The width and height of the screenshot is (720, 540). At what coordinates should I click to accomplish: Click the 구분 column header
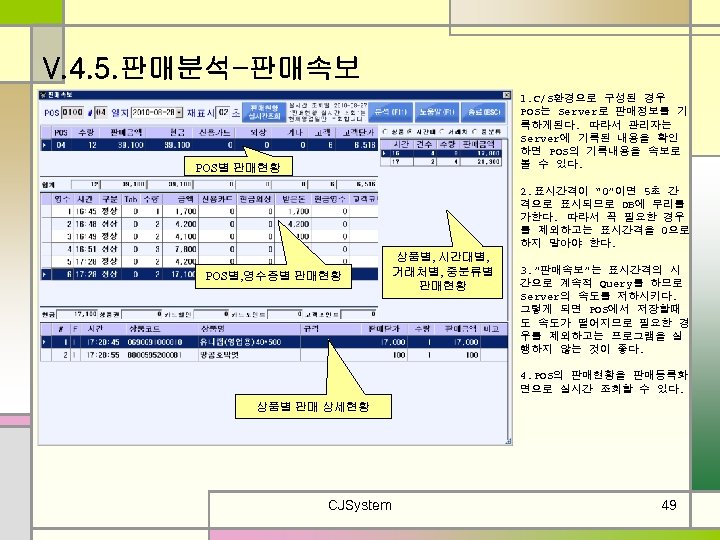[109, 199]
